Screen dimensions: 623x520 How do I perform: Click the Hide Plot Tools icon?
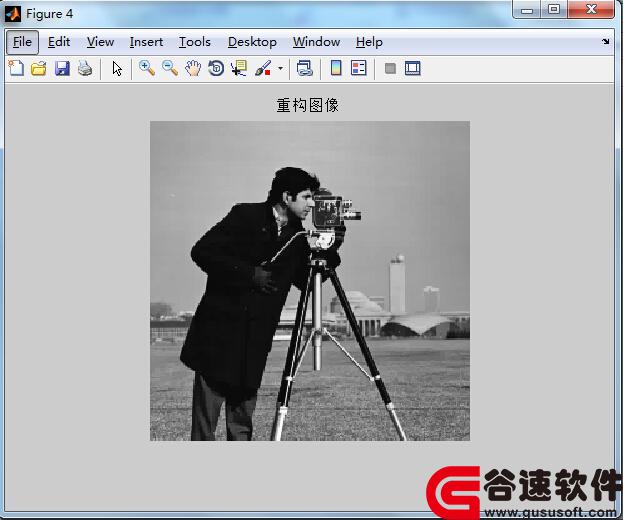pyautogui.click(x=390, y=68)
